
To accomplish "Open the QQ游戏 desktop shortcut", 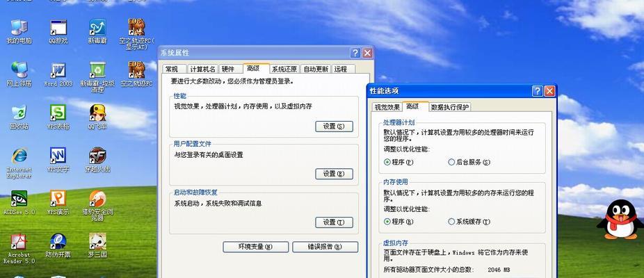I will (58, 31).
